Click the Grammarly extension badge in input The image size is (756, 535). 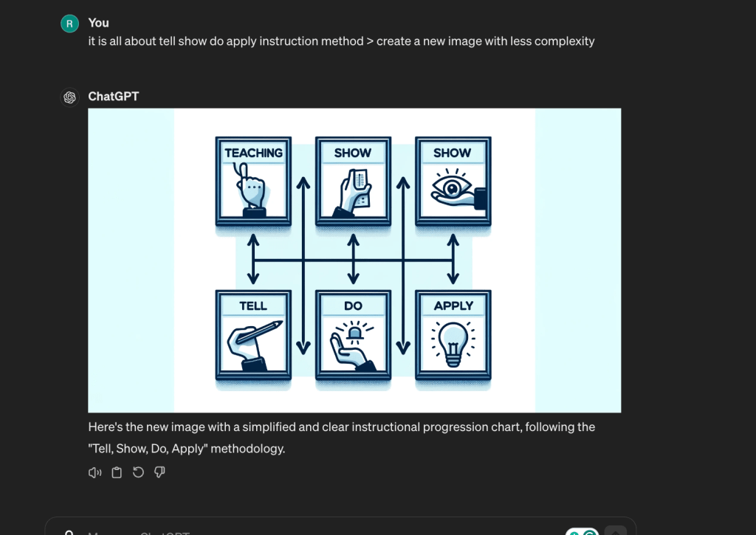582,531
